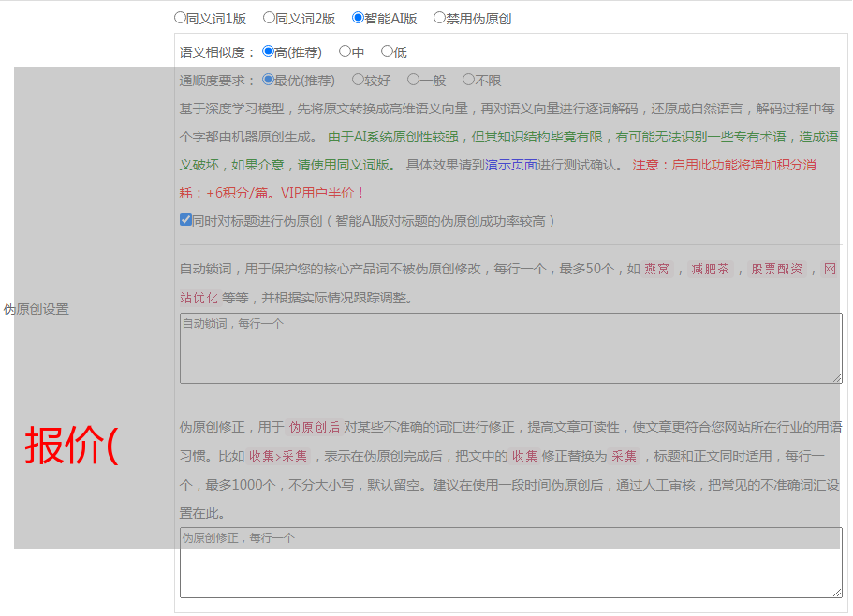Choose 最优(推荐) for 通顺度要求
853x616 pixels.
[x=269, y=81]
